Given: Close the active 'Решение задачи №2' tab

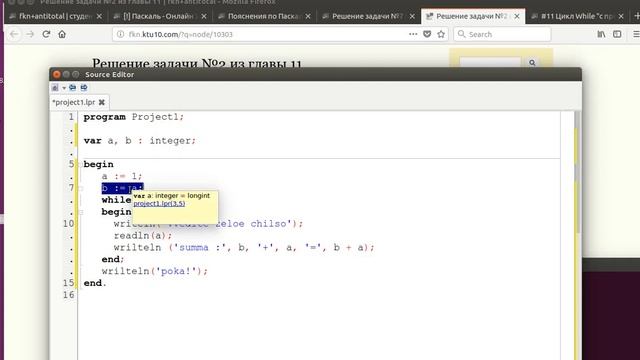Looking at the screenshot, I should 517,16.
